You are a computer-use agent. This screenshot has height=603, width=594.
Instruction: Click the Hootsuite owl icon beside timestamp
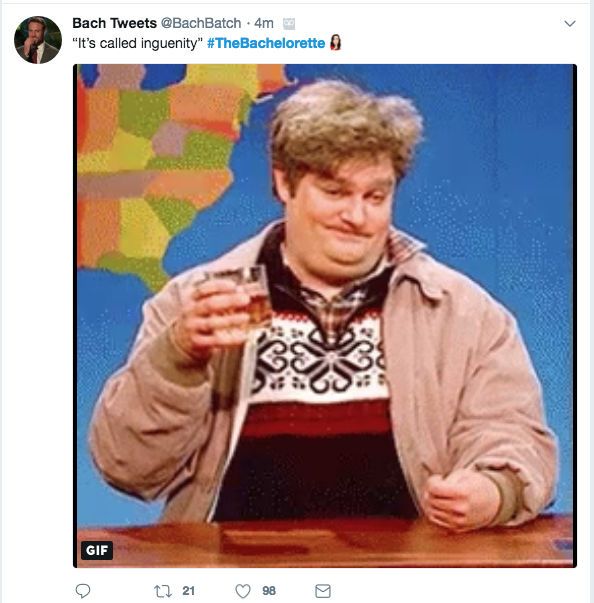point(289,24)
